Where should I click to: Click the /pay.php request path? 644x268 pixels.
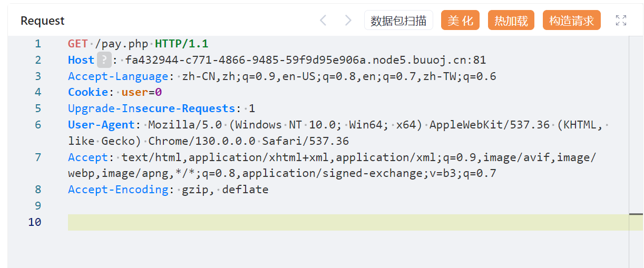[121, 44]
